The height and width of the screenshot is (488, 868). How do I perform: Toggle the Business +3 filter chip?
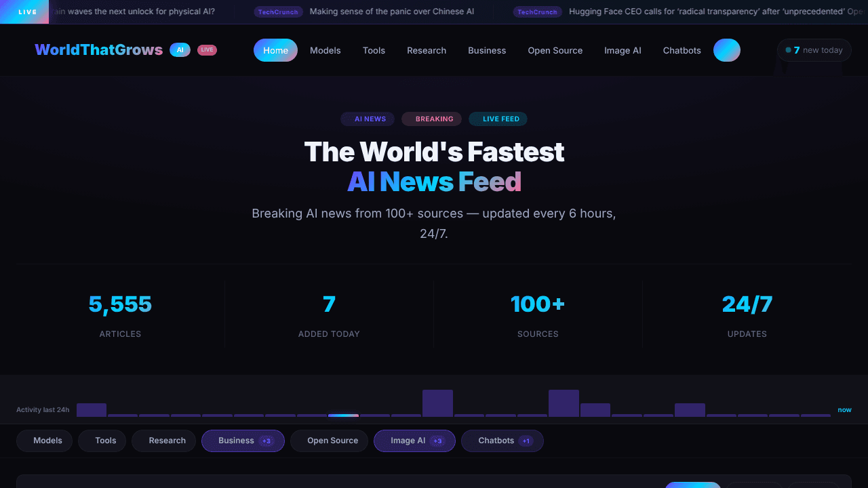pos(243,441)
